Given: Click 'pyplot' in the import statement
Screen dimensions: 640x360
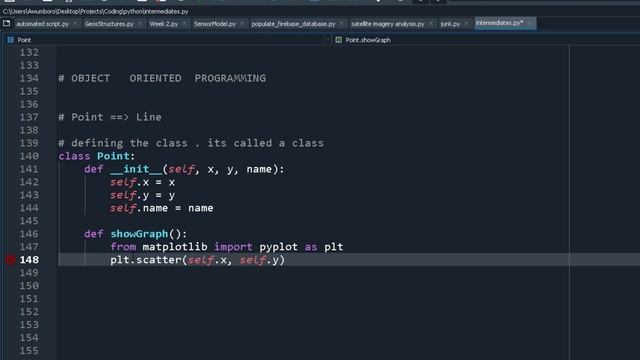Looking at the screenshot, I should (x=278, y=247).
